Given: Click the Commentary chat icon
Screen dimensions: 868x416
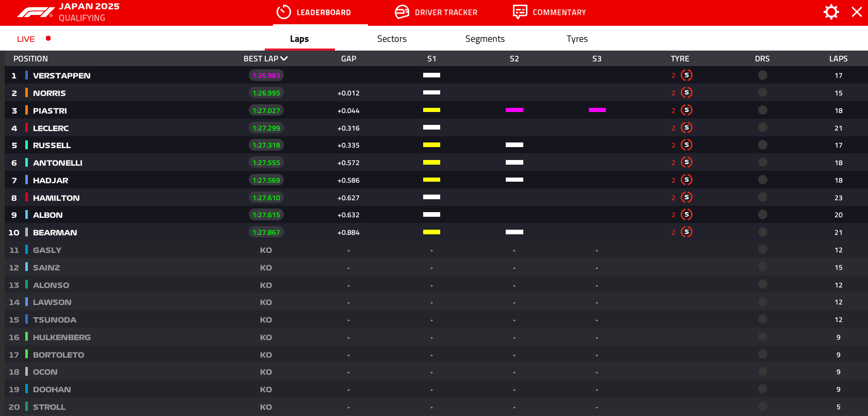Looking at the screenshot, I should tap(520, 12).
